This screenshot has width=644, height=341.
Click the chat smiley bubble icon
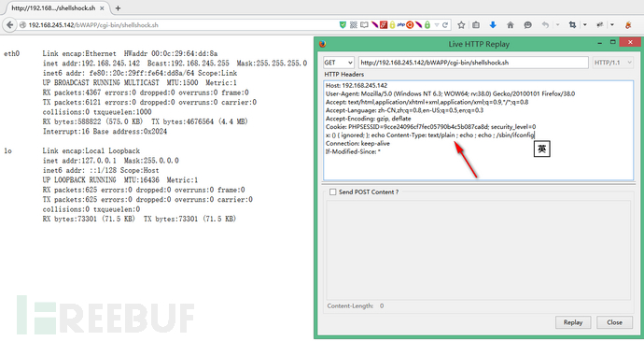pos(527,25)
